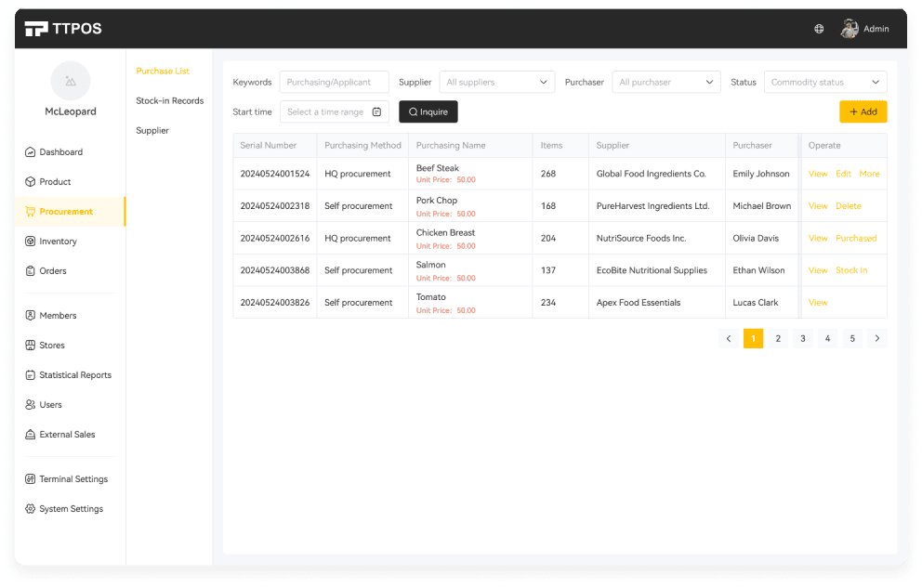Open the Dashboard menu item
The image size is (922, 588).
(70, 152)
